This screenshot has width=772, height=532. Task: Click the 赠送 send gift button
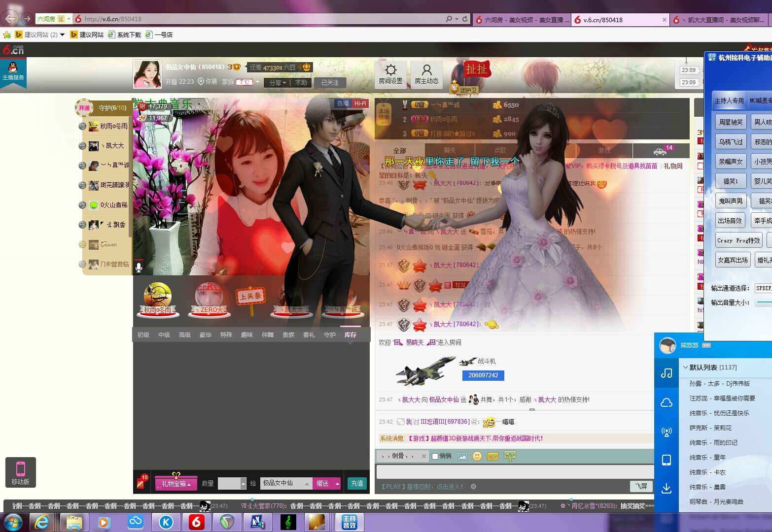[323, 484]
